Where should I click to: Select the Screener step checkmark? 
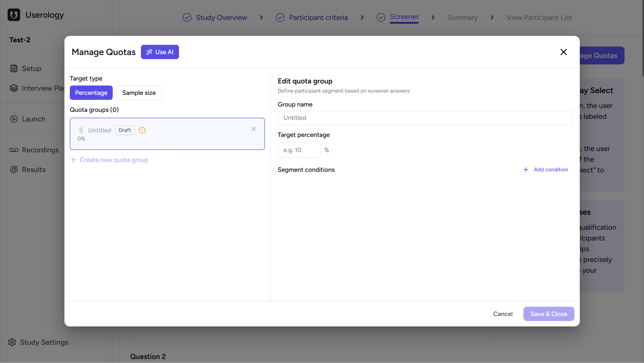pyautogui.click(x=381, y=17)
